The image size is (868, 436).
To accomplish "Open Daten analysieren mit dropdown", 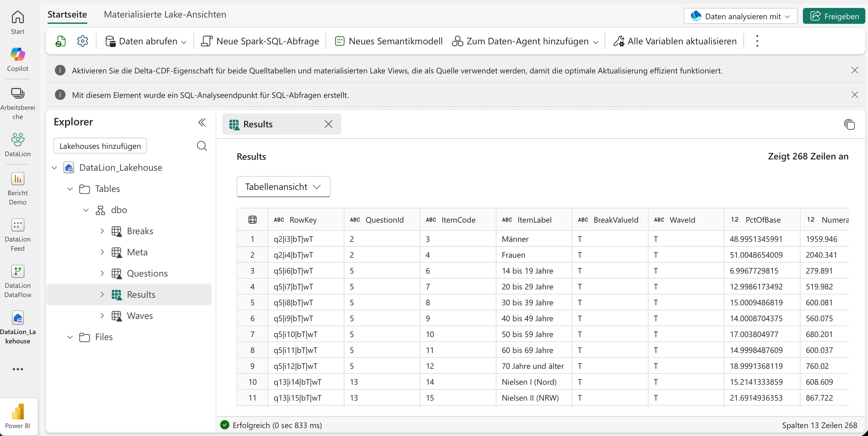I will coord(740,16).
